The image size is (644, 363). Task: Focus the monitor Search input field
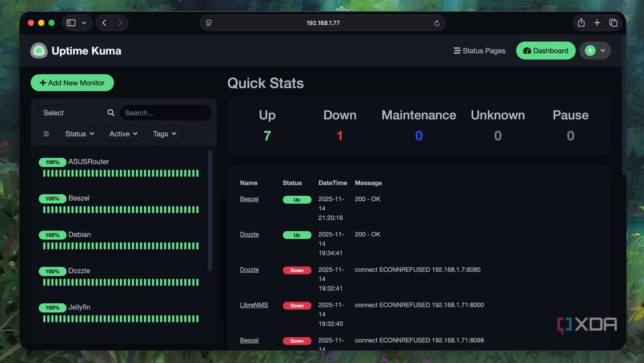tap(166, 113)
